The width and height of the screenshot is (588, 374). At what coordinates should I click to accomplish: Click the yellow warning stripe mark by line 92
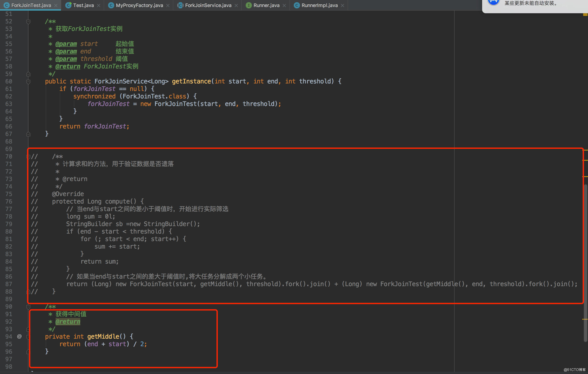tap(585, 319)
